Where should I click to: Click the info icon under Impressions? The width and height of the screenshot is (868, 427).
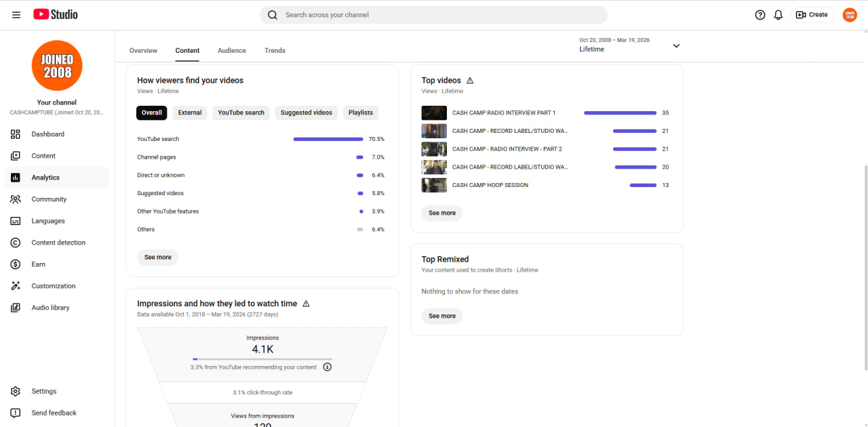tap(328, 367)
